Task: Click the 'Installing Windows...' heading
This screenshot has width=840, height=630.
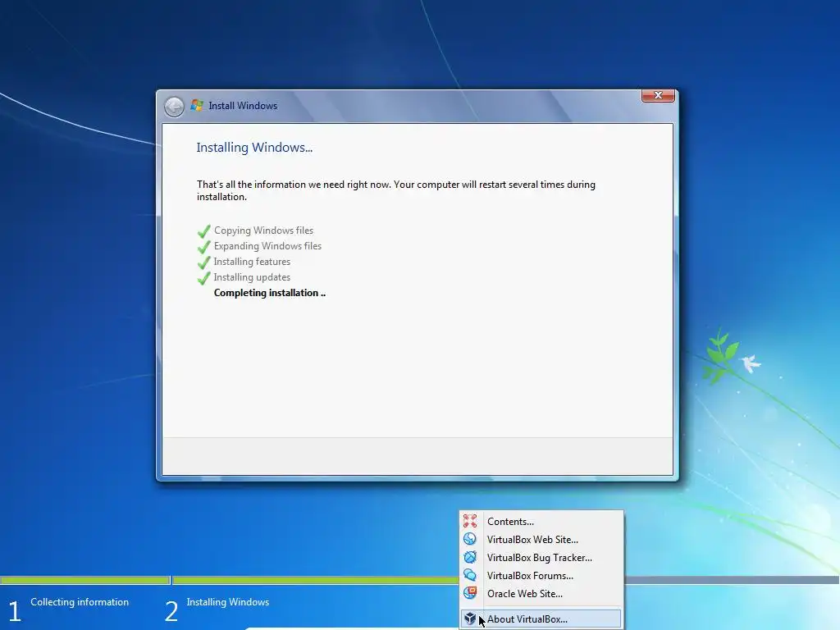Action: 254,148
